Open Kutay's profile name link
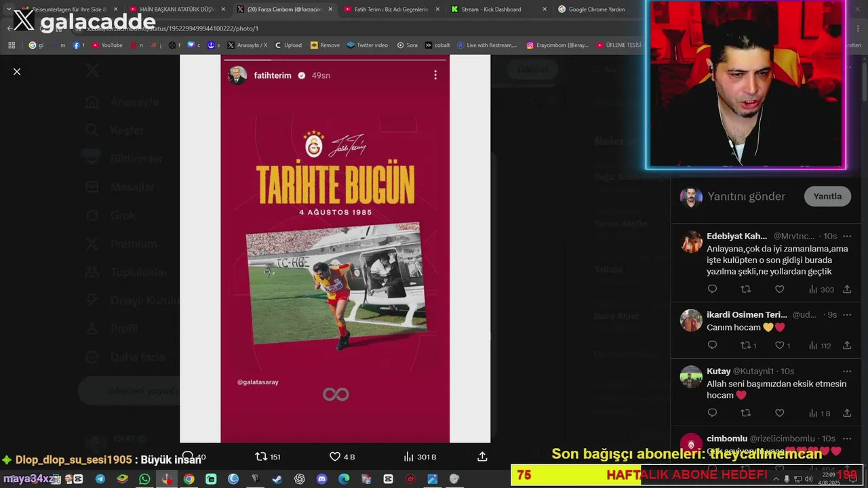This screenshot has height=488, width=868. point(719,371)
